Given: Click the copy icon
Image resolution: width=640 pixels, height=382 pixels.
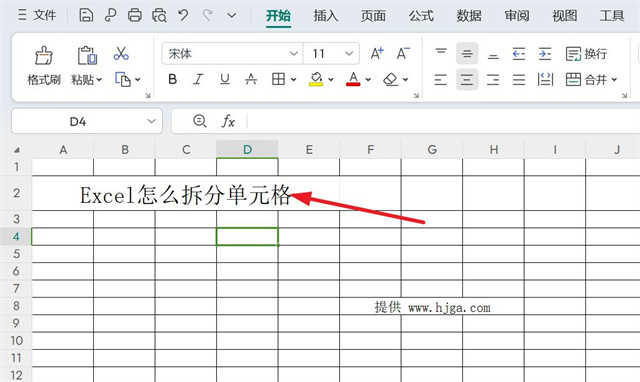Looking at the screenshot, I should [122, 79].
